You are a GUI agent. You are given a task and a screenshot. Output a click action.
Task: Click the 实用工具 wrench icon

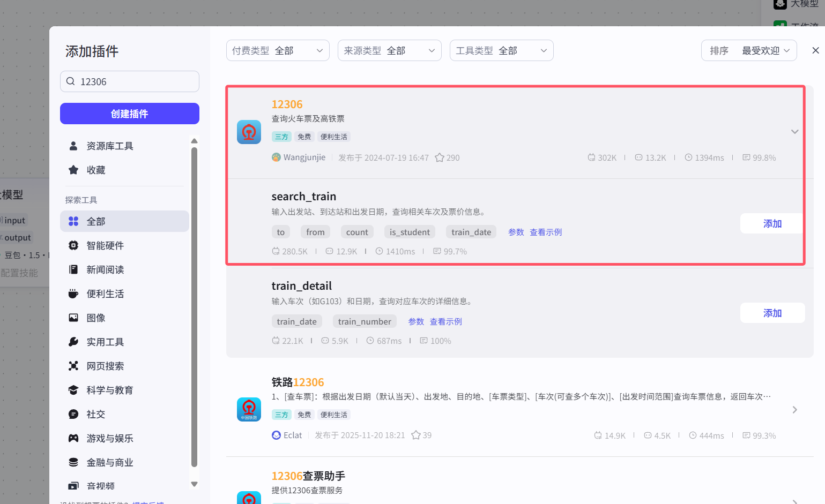(73, 342)
